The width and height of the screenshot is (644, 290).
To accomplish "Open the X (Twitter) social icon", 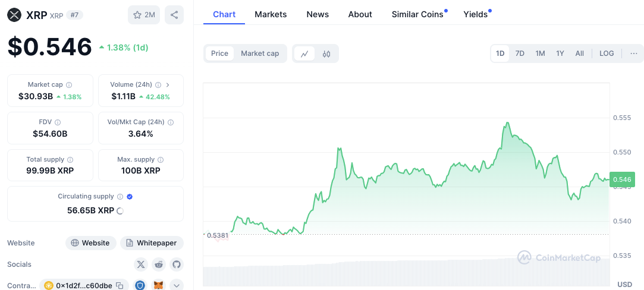I will [141, 264].
